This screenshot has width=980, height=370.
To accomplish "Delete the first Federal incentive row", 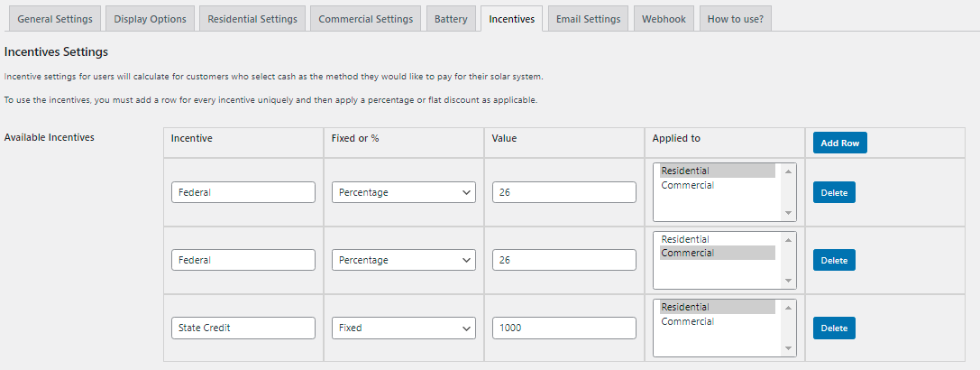I will pos(834,192).
